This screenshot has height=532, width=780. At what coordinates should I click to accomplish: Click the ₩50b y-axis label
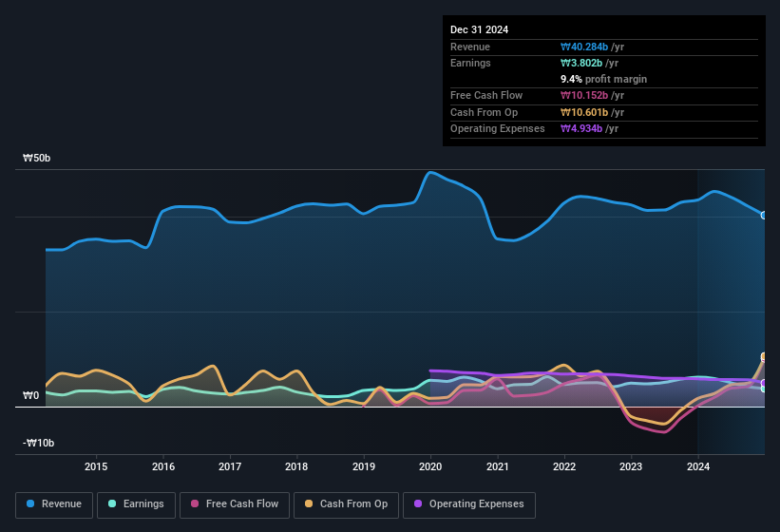coord(37,158)
